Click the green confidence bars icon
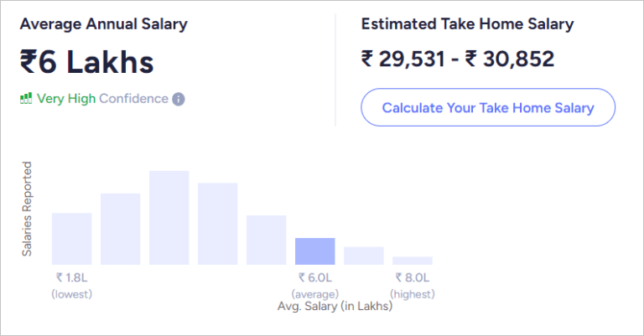Viewport: 644px width, 336px height. (26, 99)
